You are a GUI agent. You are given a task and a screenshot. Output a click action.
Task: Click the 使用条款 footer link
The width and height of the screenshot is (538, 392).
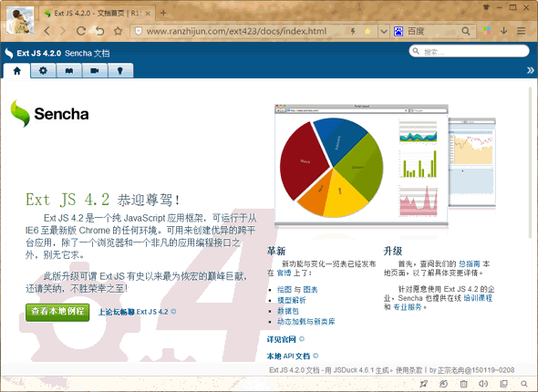pyautogui.click(x=409, y=370)
